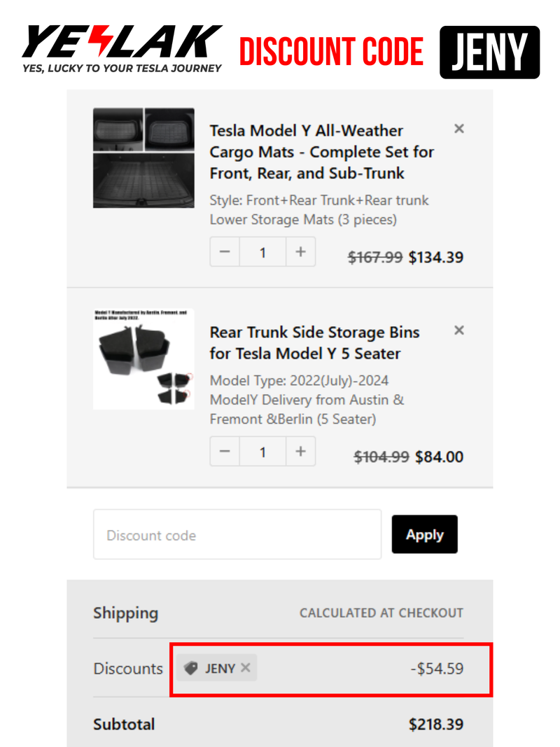Remove the Cargo Mats item with its X icon
The width and height of the screenshot is (560, 747).
[x=458, y=129]
